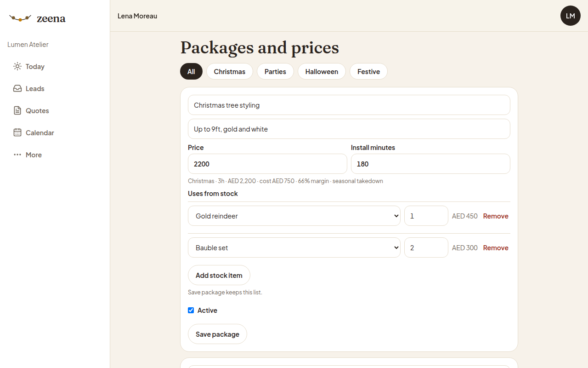This screenshot has width=588, height=368.
Task: Click the Packages and prices heading
Action: (260, 47)
